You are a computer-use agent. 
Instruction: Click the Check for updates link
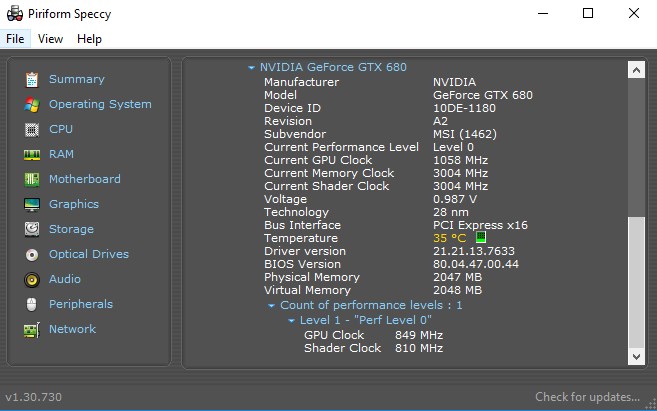(x=587, y=397)
